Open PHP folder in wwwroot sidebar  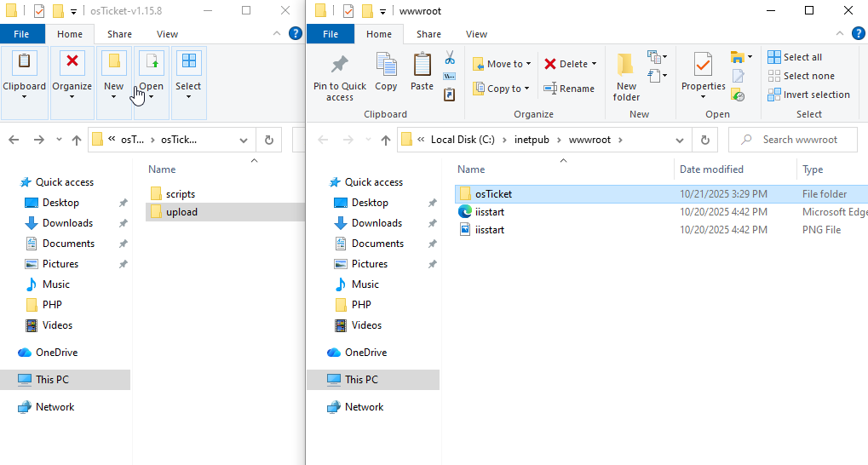[361, 305]
